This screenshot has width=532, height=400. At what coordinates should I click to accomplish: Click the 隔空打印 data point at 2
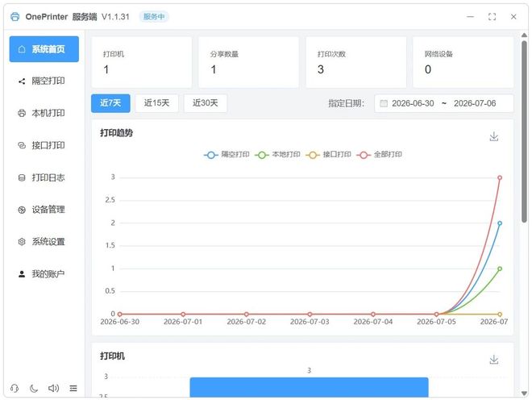click(x=500, y=223)
